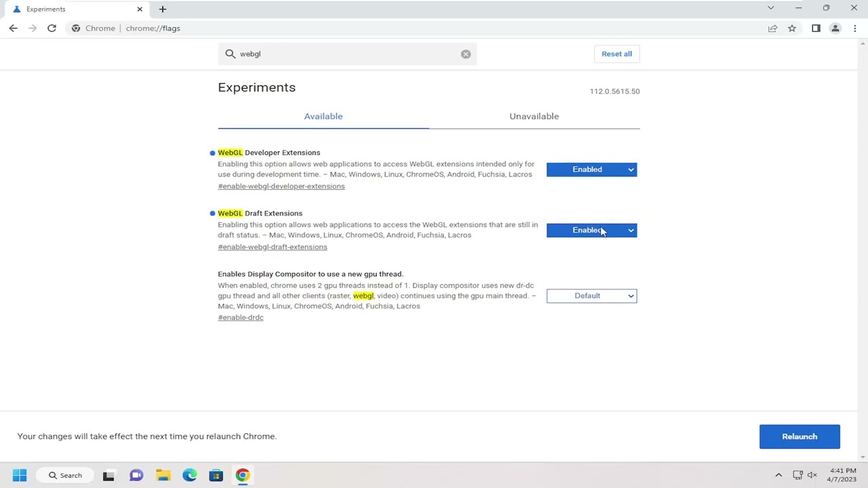Click Enables Display Compositor title text

tap(311, 274)
